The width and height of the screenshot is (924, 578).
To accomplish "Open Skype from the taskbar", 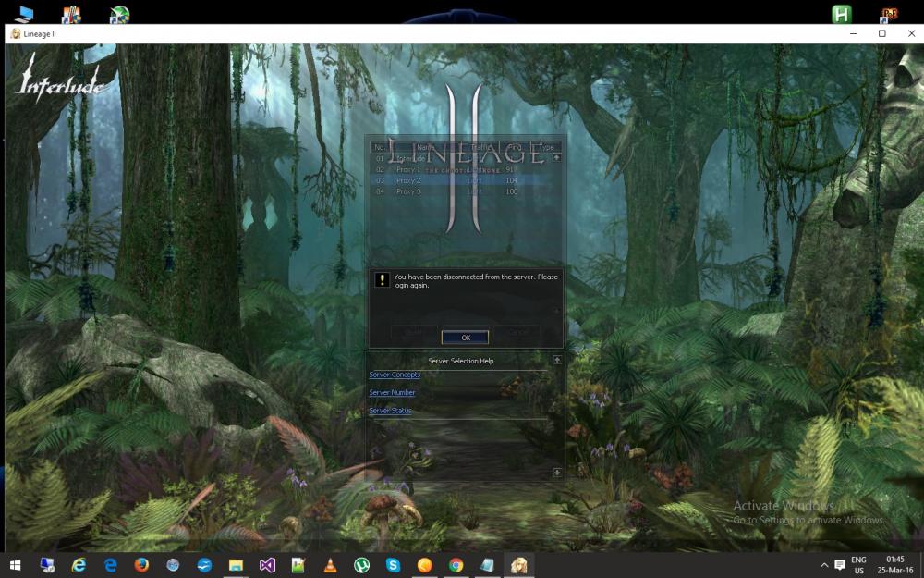I will click(393, 565).
